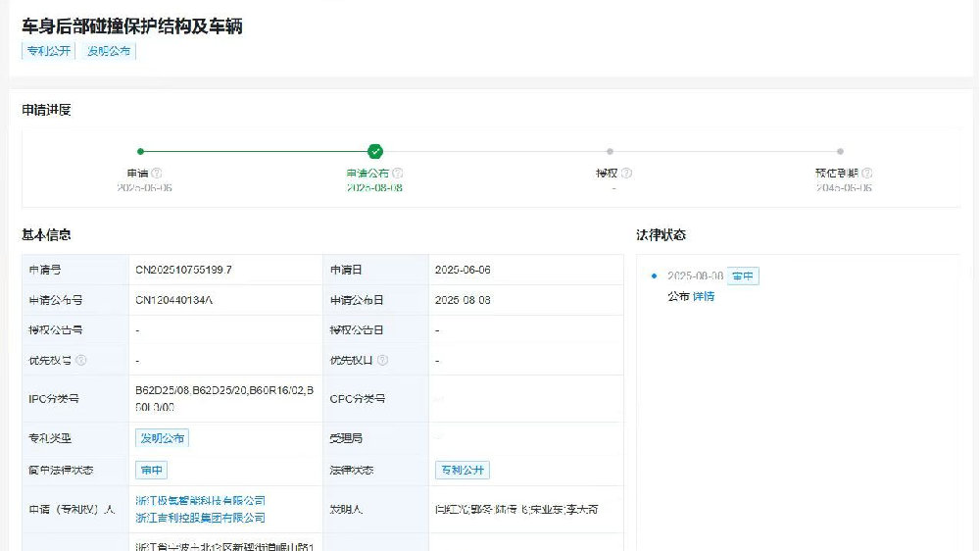Open applicant link 浙江极氪智能科技有限公司
The height and width of the screenshot is (551, 980).
[x=201, y=500]
